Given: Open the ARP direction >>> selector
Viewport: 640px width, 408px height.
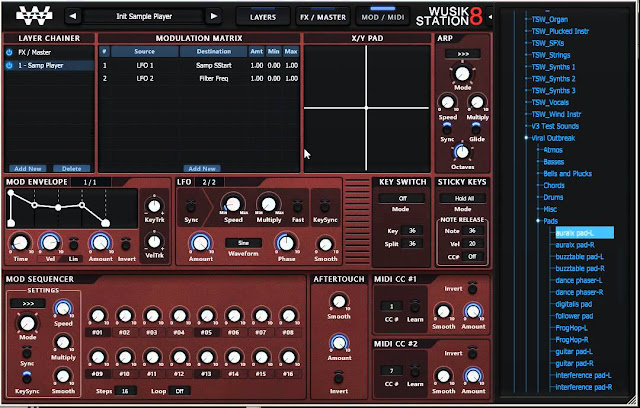Looking at the screenshot, I should [x=463, y=54].
